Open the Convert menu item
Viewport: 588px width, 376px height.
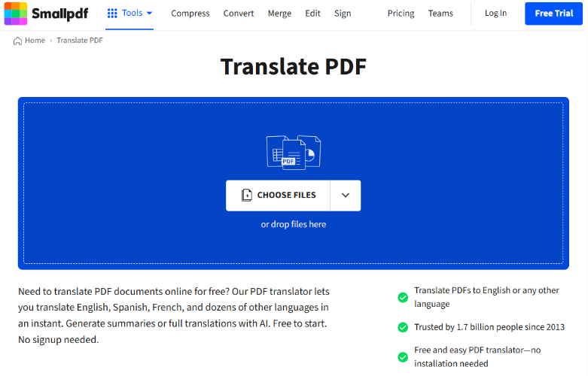point(239,14)
